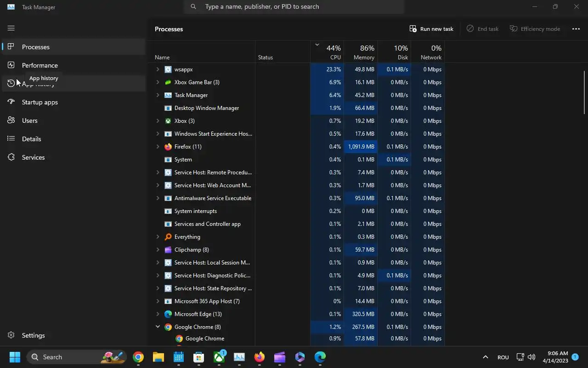588x368 pixels.
Task: Click the Performance sidebar icon
Action: pos(11,65)
